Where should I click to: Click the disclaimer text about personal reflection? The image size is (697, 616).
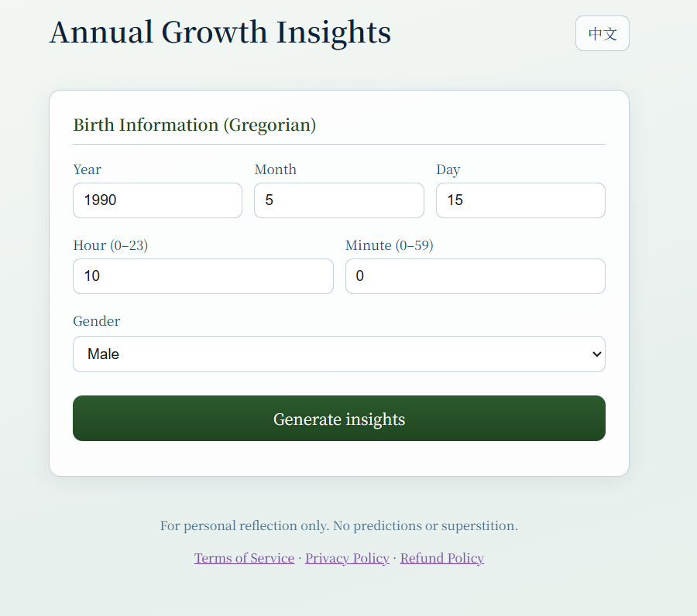point(338,525)
